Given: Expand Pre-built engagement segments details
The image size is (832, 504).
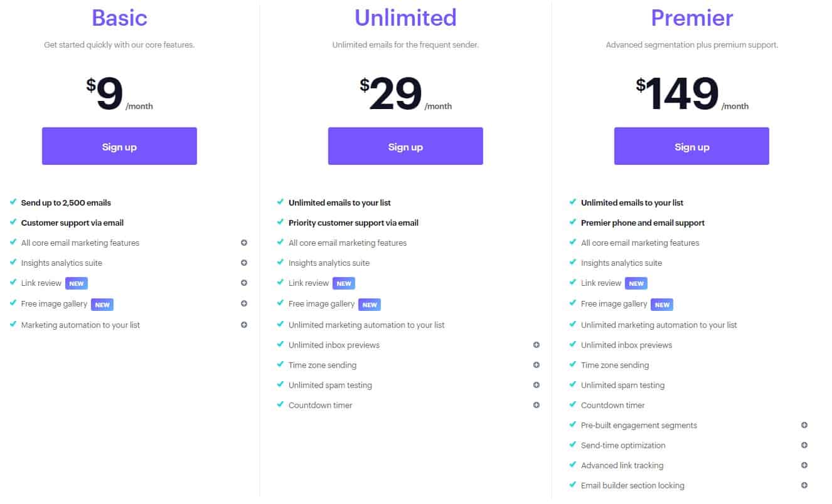Looking at the screenshot, I should coord(804,425).
